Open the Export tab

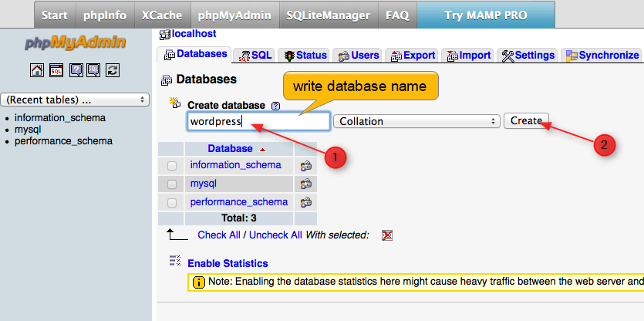(413, 56)
